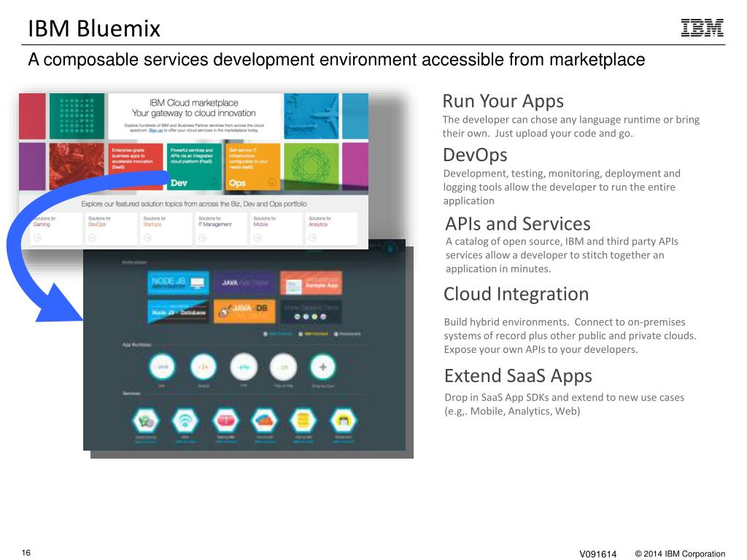The height and width of the screenshot is (560, 747).
Task: Open the red Enterprise-grade business apps tile
Action: pos(135,167)
